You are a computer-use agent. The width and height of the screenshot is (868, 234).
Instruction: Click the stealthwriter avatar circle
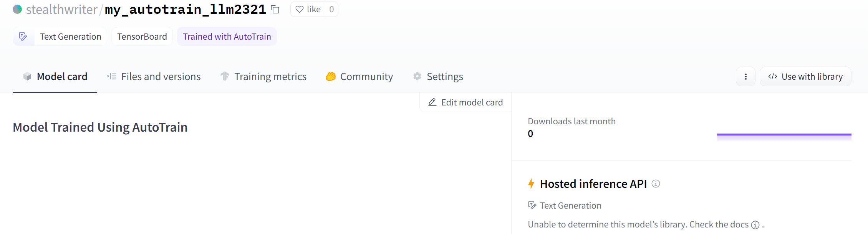pyautogui.click(x=17, y=9)
